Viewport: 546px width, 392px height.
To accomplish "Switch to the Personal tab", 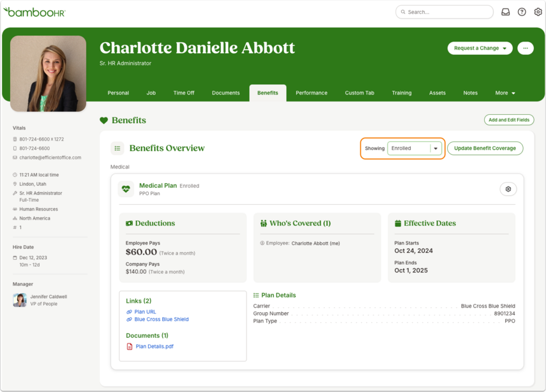I will click(x=118, y=93).
